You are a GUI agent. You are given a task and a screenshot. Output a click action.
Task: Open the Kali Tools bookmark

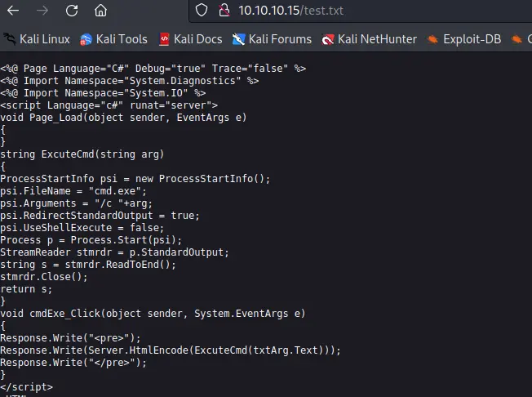pos(113,39)
